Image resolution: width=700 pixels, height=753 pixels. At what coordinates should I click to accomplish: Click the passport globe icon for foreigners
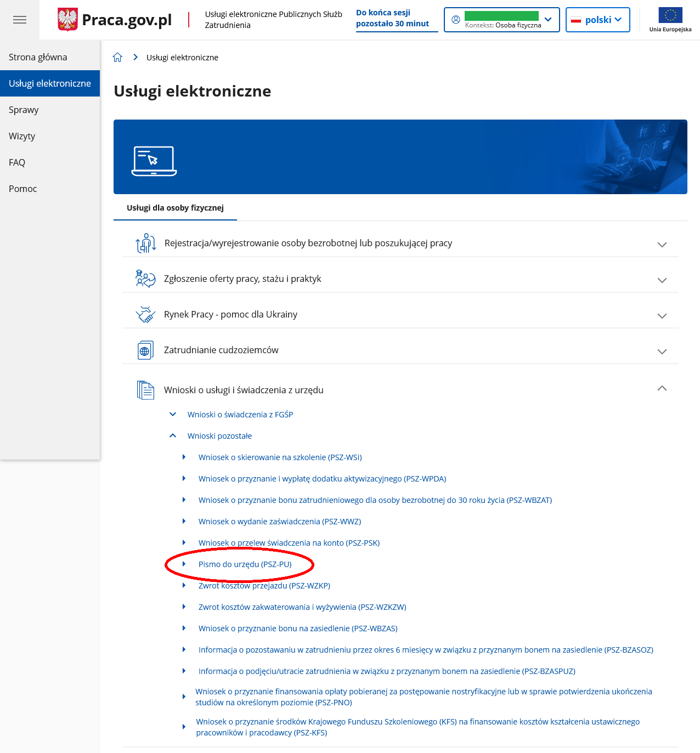point(145,350)
